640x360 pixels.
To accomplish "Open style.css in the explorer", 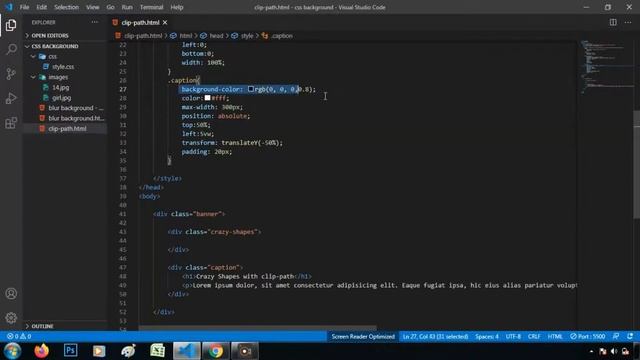I will pos(63,67).
